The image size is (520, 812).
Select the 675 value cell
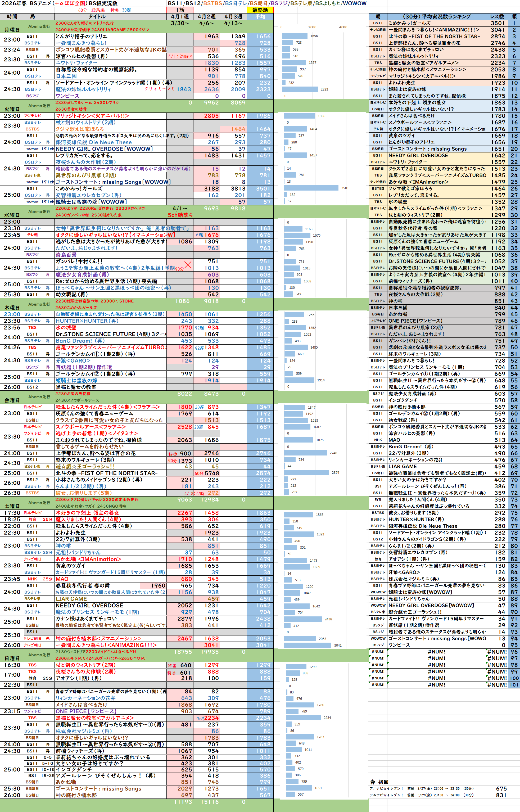pyautogui.click(x=501, y=788)
